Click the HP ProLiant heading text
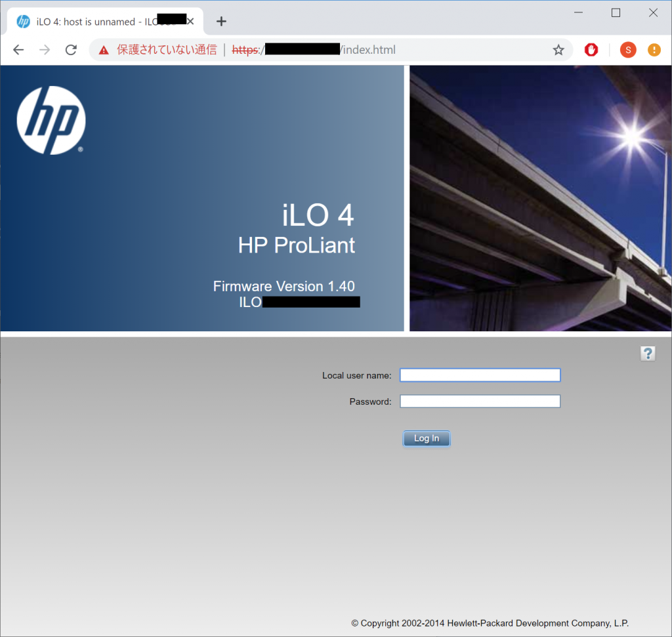Viewport: 672px width, 637px height. (297, 245)
